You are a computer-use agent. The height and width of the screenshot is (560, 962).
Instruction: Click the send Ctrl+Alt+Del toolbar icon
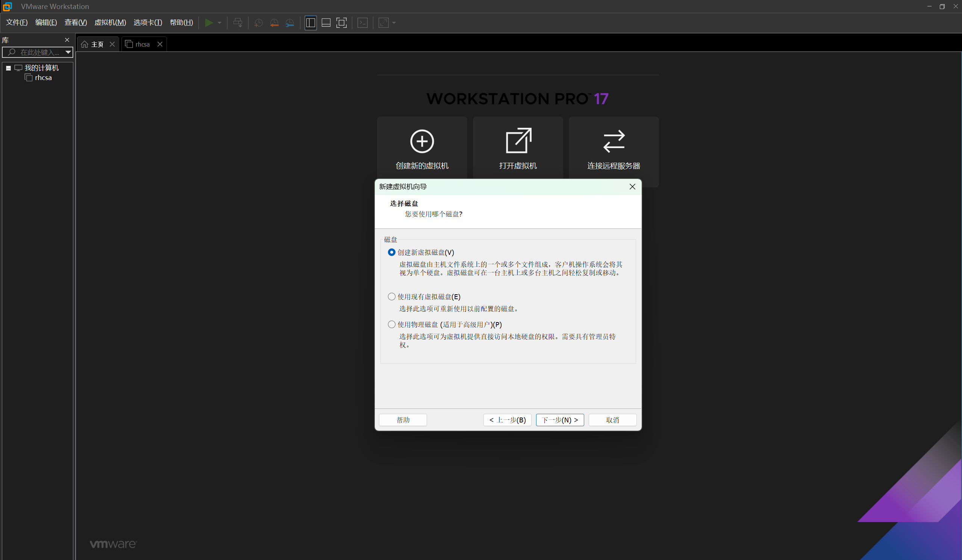coord(238,23)
